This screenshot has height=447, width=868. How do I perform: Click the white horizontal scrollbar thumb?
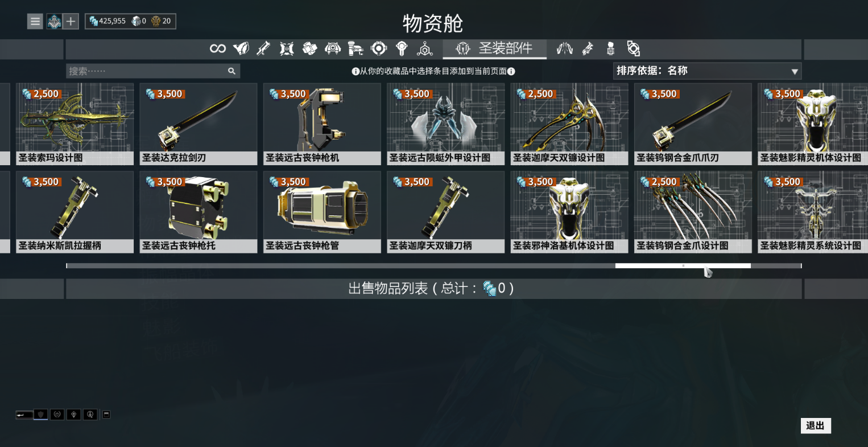[683, 266]
